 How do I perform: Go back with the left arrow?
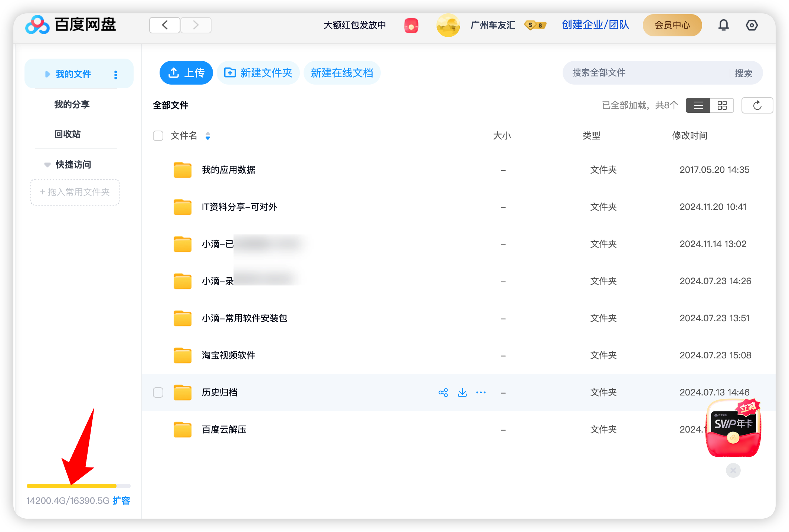pyautogui.click(x=165, y=25)
